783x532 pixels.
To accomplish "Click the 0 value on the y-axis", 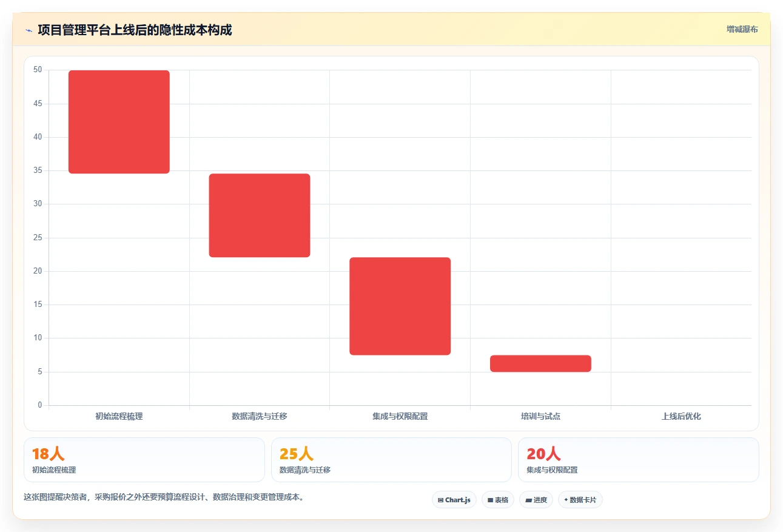I will [x=40, y=405].
